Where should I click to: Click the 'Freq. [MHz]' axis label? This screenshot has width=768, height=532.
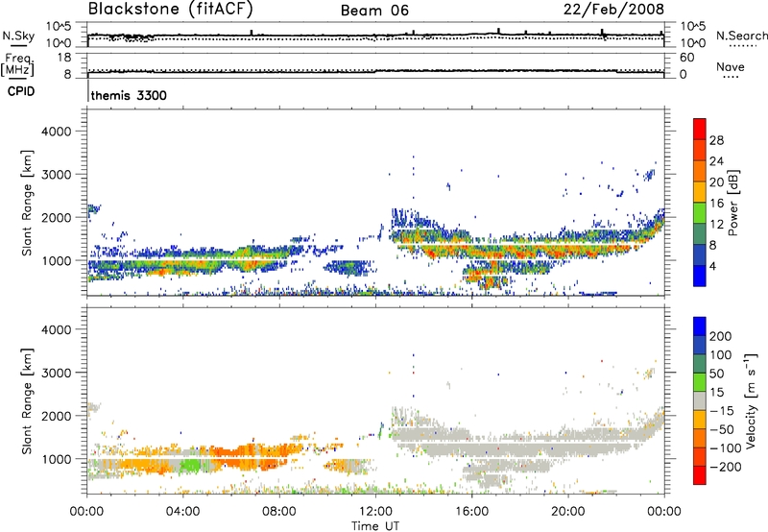tap(18, 65)
